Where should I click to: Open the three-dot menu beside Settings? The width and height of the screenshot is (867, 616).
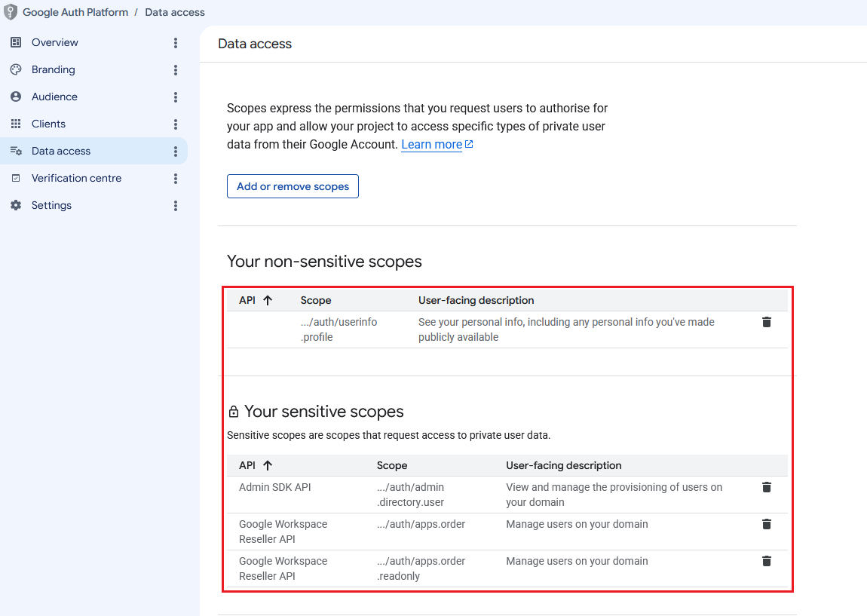point(176,205)
